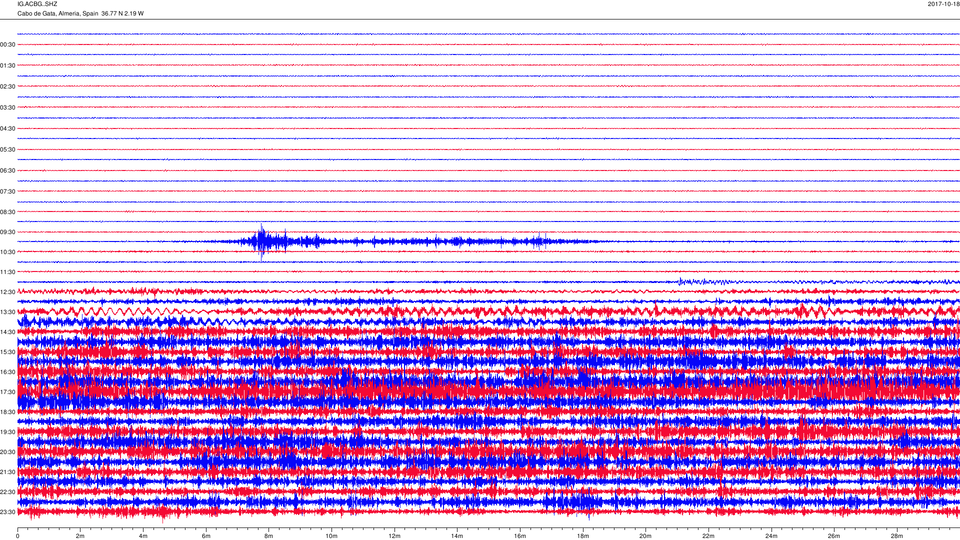
Task: Select the '22:30' time label
Action: (8, 492)
